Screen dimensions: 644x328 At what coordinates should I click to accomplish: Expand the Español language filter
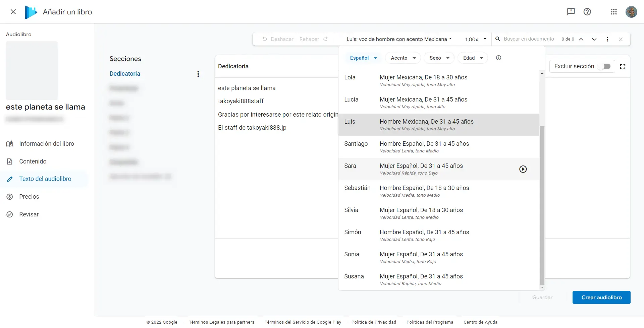363,58
